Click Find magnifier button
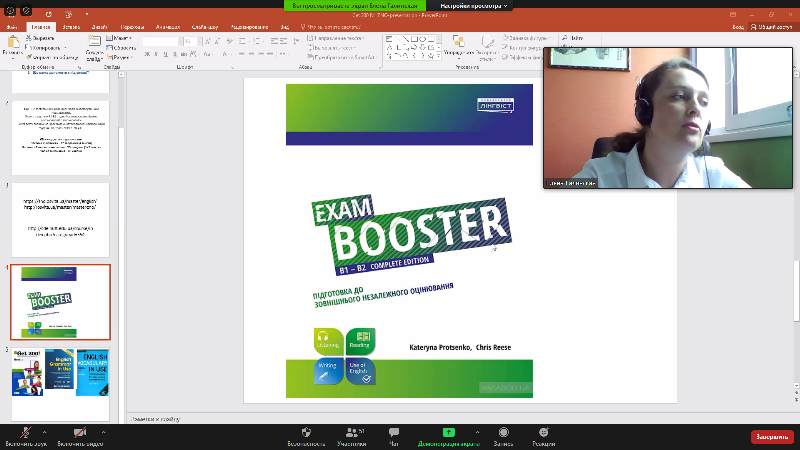 tap(573, 38)
